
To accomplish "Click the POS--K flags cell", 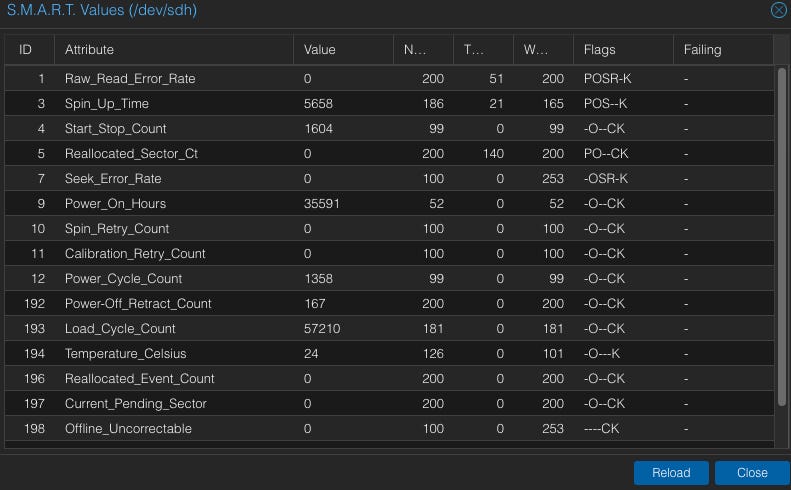I will coord(605,103).
